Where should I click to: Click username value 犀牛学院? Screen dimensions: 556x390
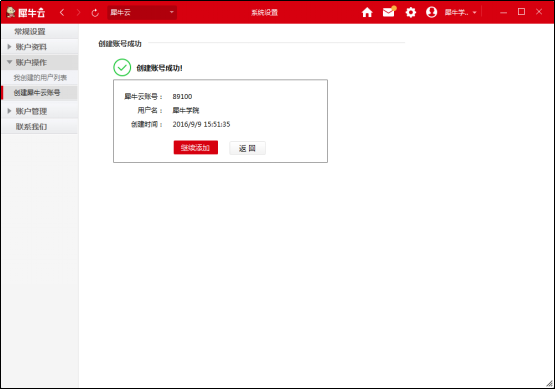pyautogui.click(x=186, y=111)
